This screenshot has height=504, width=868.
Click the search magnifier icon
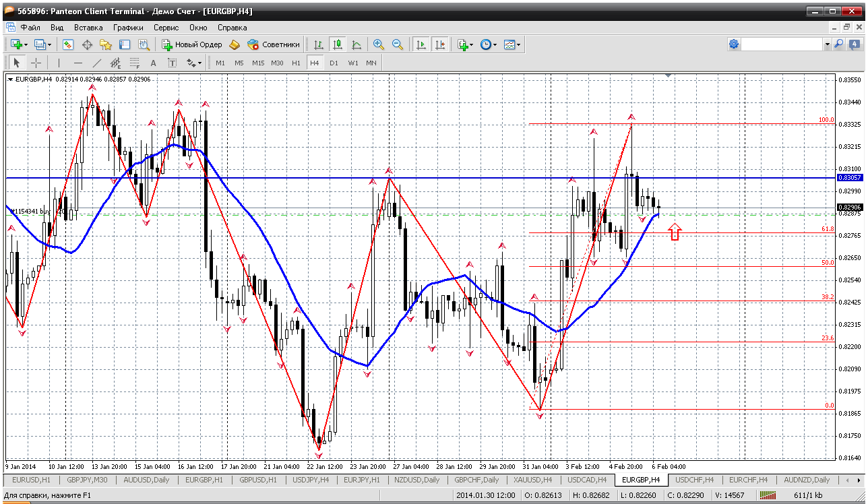coord(839,44)
